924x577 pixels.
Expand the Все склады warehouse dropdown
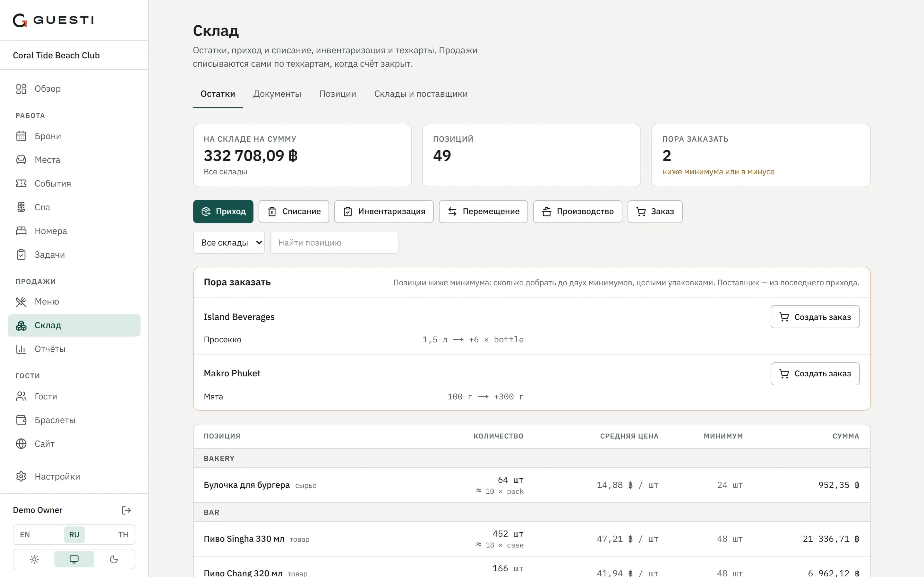coord(229,242)
